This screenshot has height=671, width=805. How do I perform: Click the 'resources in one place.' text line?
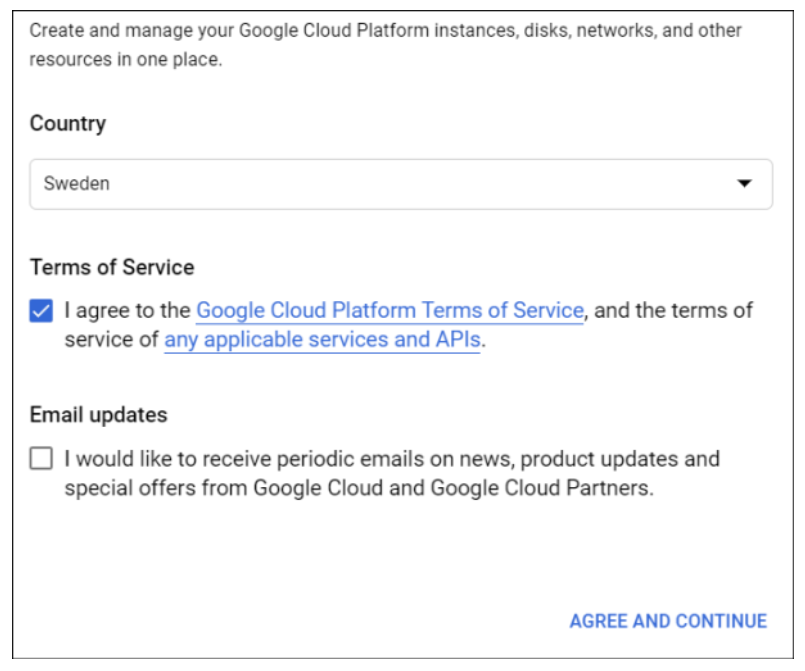(x=125, y=60)
